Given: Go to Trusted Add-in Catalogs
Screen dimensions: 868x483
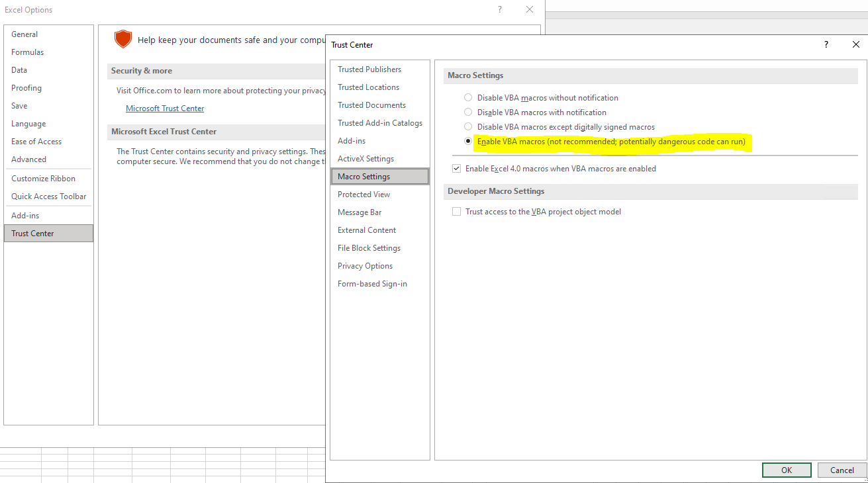Looking at the screenshot, I should 379,123.
